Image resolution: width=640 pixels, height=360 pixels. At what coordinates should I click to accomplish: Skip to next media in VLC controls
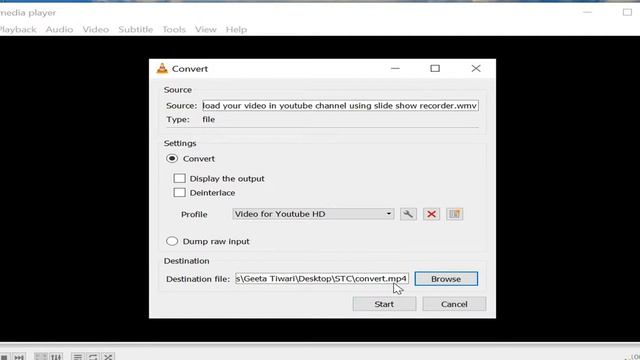(x=19, y=357)
